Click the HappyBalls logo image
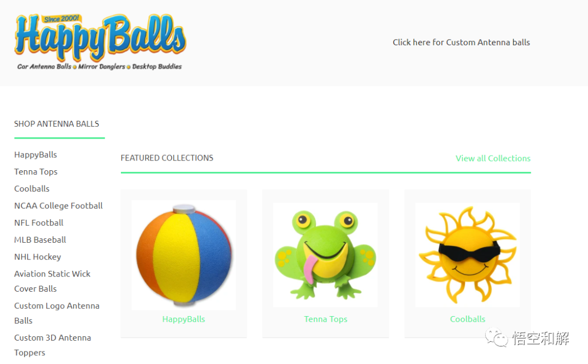The height and width of the screenshot is (364, 588). coord(100,42)
